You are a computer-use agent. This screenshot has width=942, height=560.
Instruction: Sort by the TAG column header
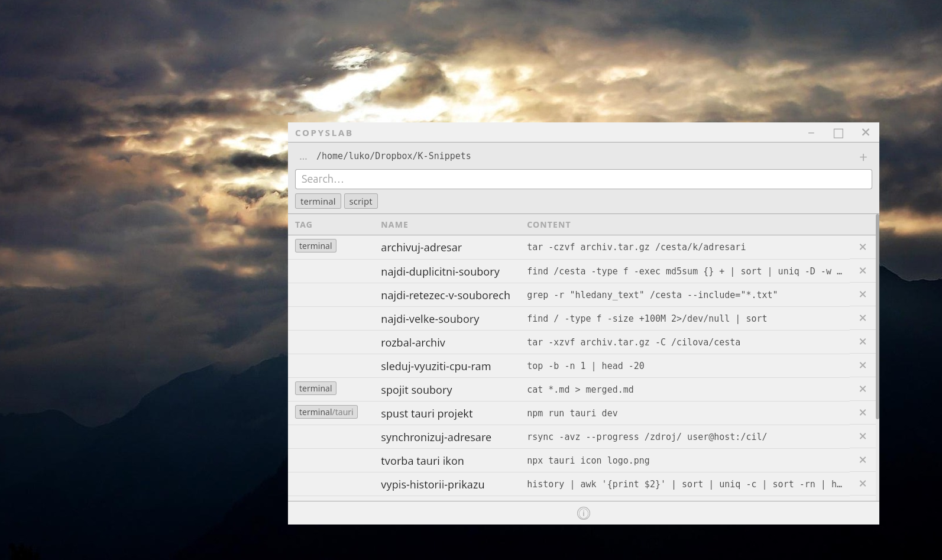pyautogui.click(x=303, y=225)
